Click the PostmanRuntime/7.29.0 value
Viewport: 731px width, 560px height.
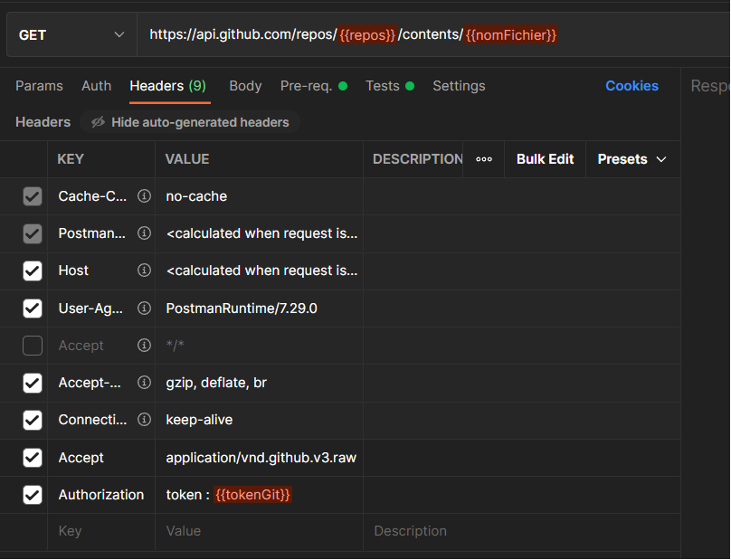pyautogui.click(x=242, y=308)
